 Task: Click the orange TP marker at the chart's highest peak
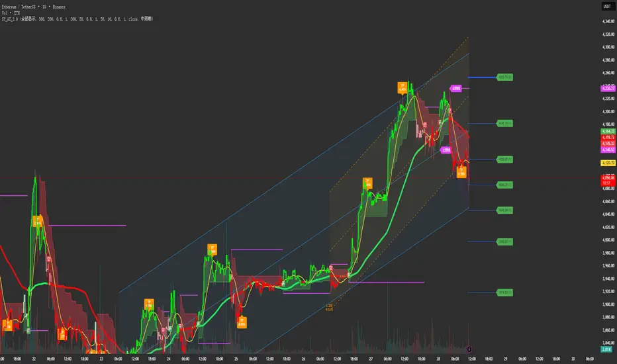[402, 87]
